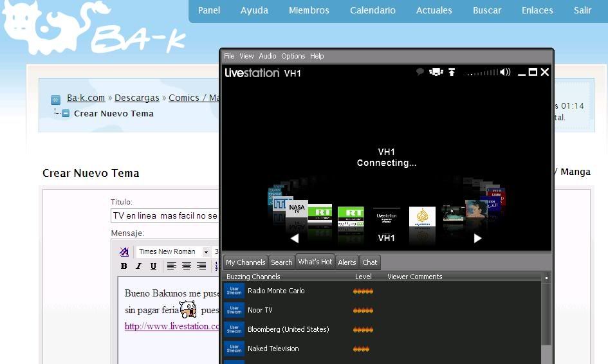Viewport: 608px width, 364px height.
Task: Switch to the My Channels tab
Action: (x=245, y=262)
